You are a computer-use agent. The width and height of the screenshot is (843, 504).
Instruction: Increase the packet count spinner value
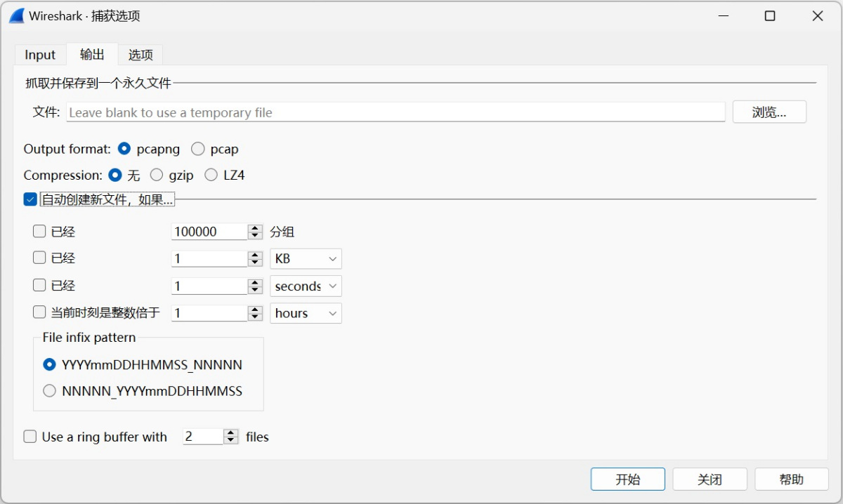pyautogui.click(x=255, y=228)
